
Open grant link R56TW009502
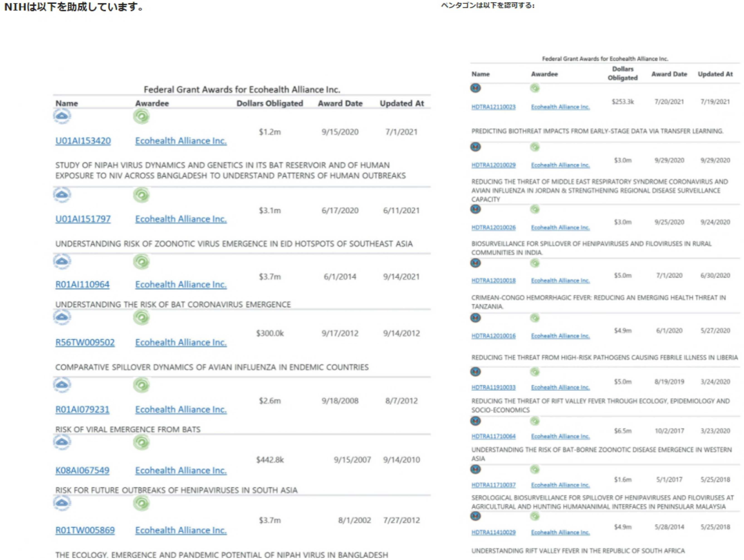85,342
